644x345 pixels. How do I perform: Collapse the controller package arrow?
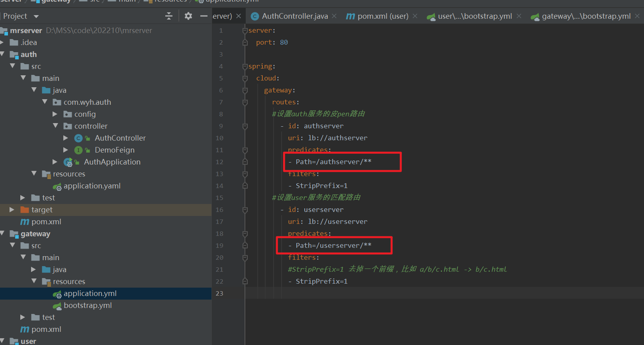tap(55, 125)
